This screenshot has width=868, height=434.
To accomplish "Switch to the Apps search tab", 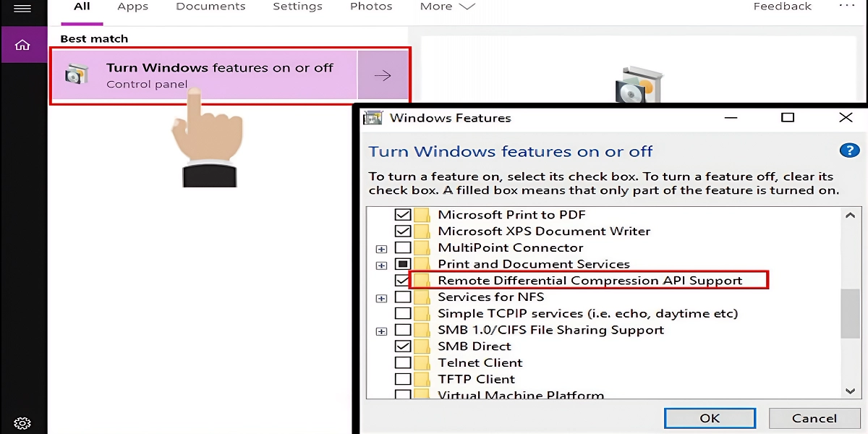I will (133, 7).
